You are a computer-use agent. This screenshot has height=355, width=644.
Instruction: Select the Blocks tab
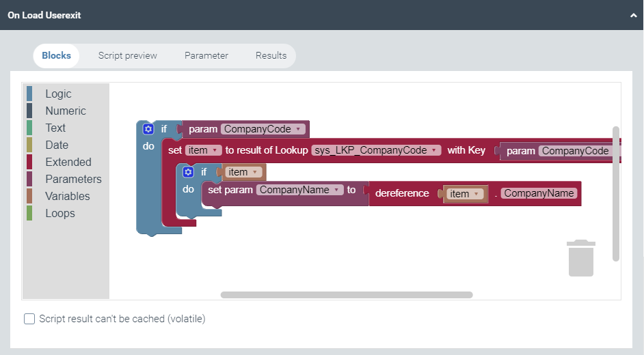56,56
